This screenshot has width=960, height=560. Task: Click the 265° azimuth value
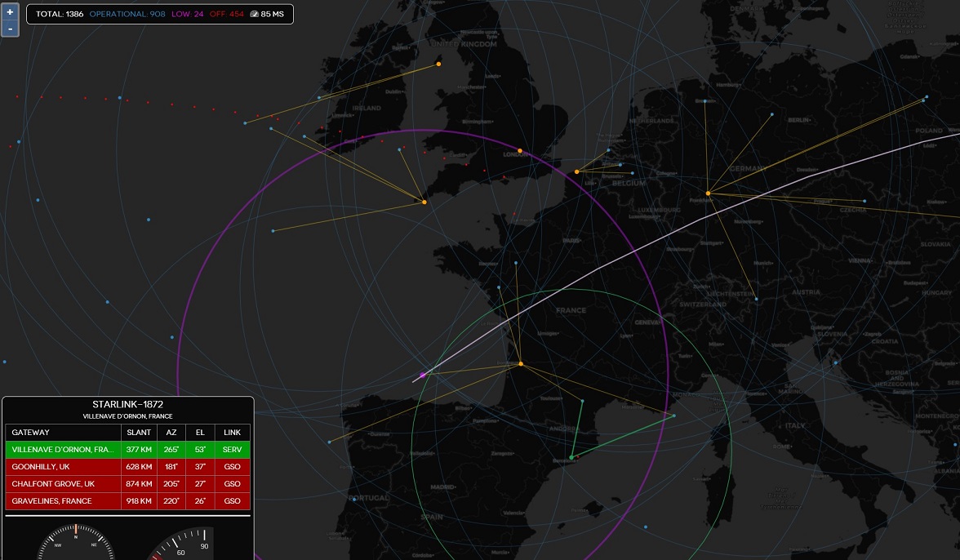coord(171,449)
